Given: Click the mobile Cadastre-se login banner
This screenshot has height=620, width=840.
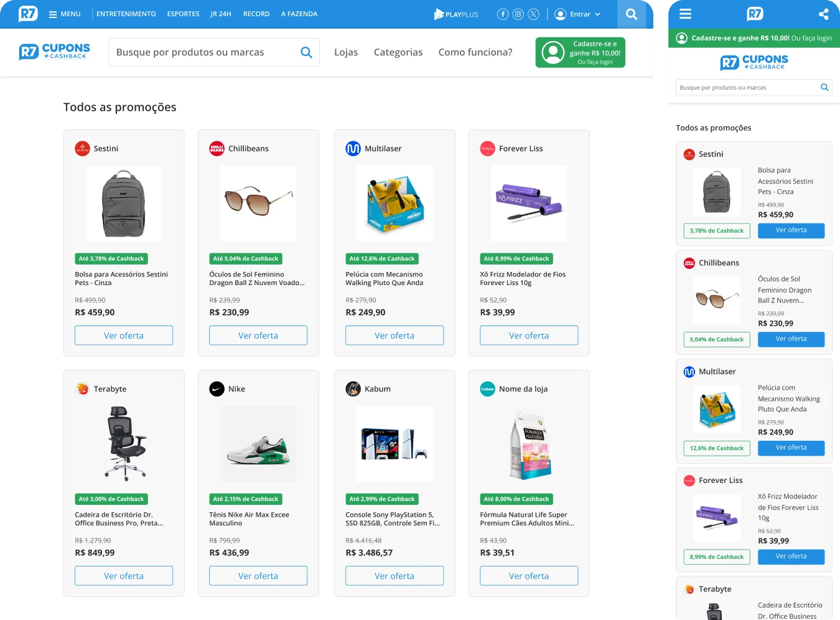Looking at the screenshot, I should tap(754, 38).
